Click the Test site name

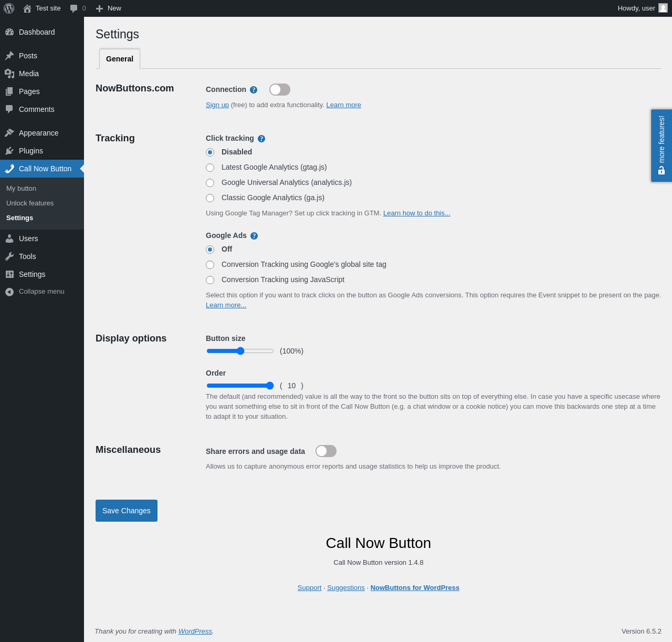click(48, 8)
